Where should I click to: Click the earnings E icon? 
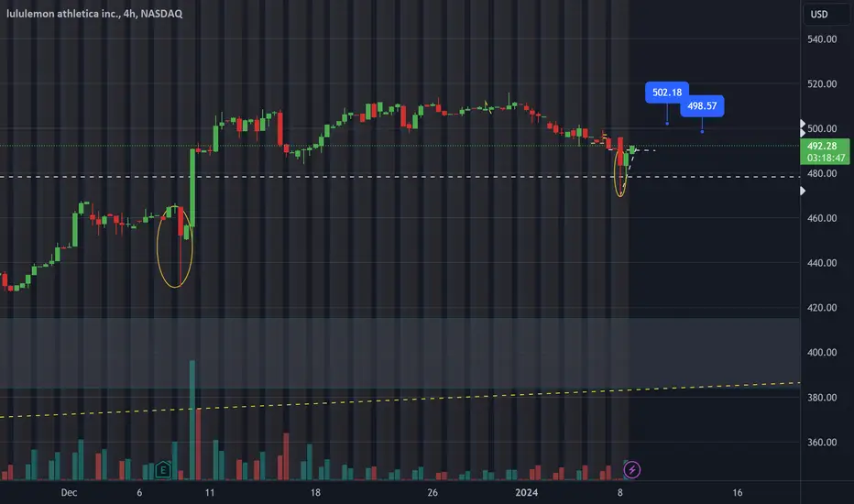[163, 469]
